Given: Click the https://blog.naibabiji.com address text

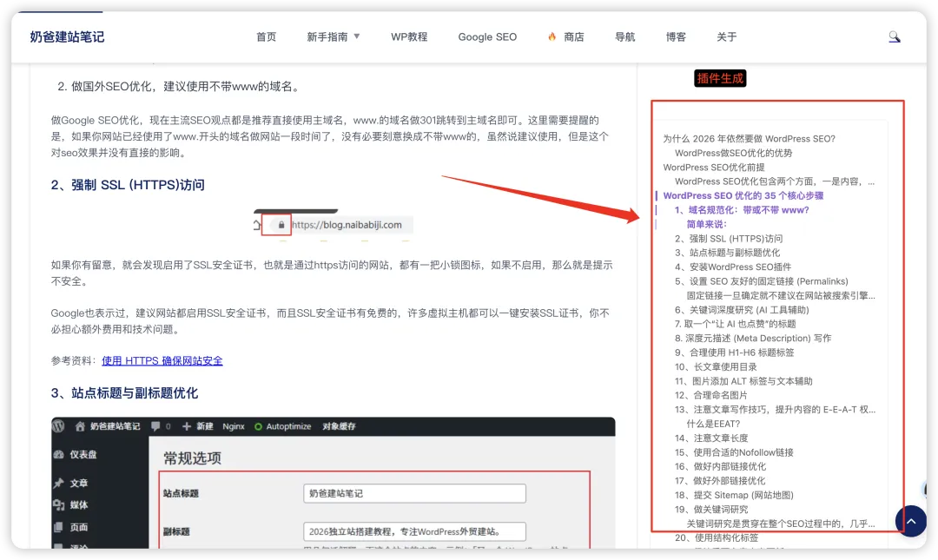Looking at the screenshot, I should pos(347,225).
